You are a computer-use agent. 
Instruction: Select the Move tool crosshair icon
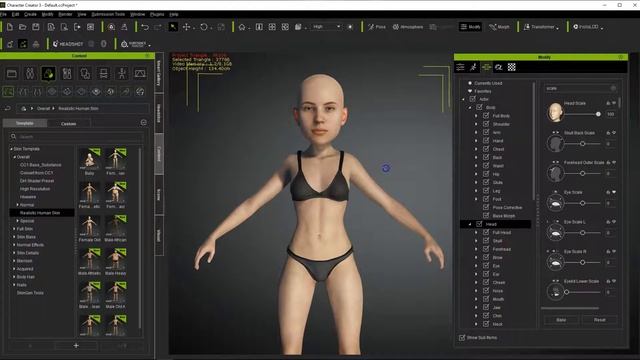pyautogui.click(x=187, y=27)
